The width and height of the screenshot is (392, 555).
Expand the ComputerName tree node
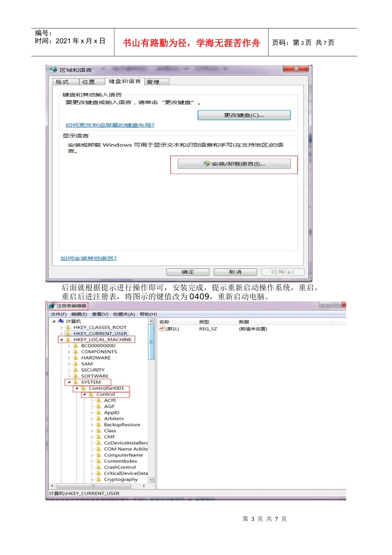92,455
